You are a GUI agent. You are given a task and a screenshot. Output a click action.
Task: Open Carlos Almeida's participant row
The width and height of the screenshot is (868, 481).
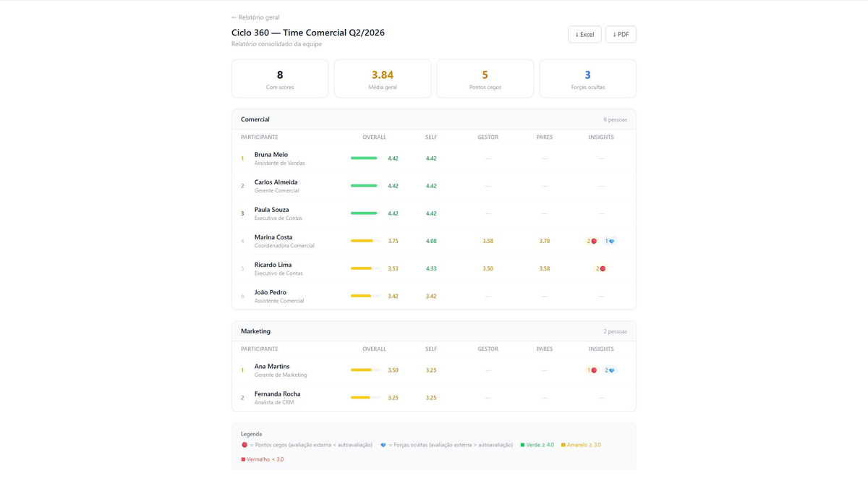(434, 186)
